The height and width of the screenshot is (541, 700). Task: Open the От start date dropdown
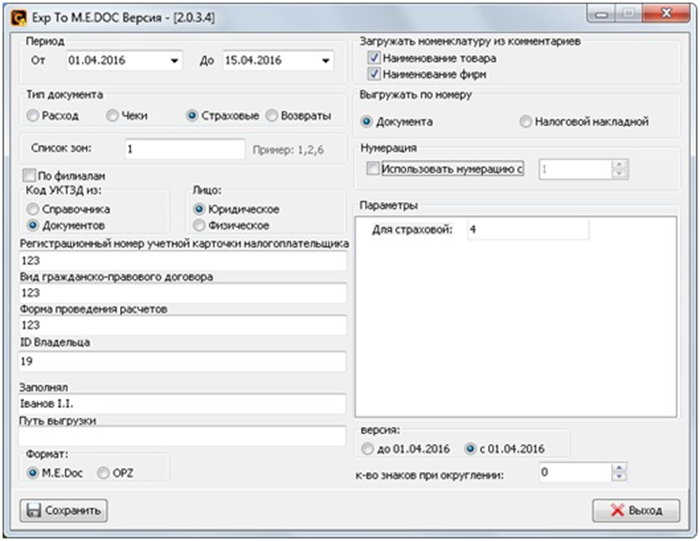coord(175,61)
